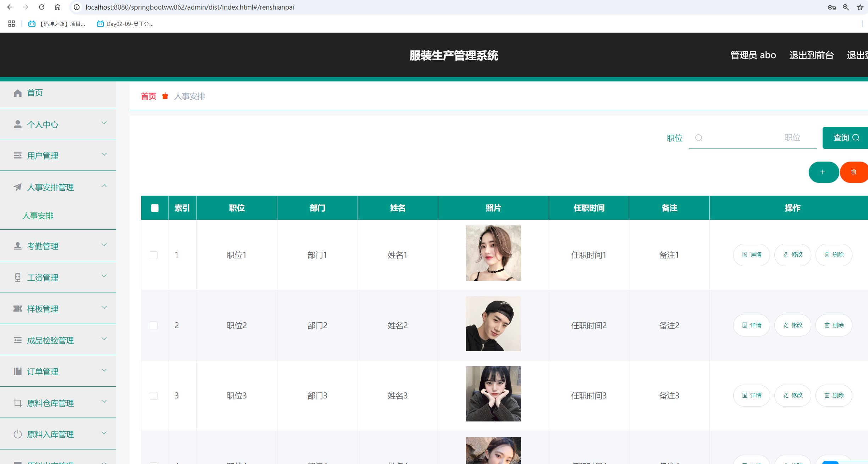Open the 首页 sidebar item
868x464 pixels.
[35, 93]
